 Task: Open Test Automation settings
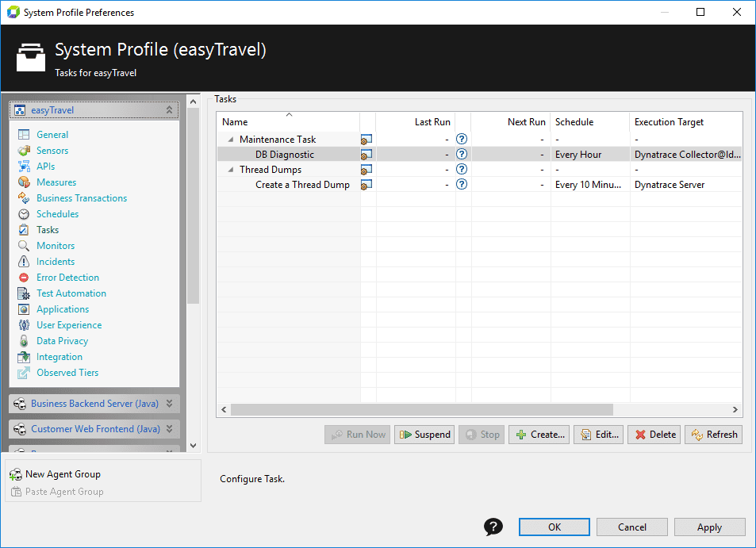pos(71,293)
